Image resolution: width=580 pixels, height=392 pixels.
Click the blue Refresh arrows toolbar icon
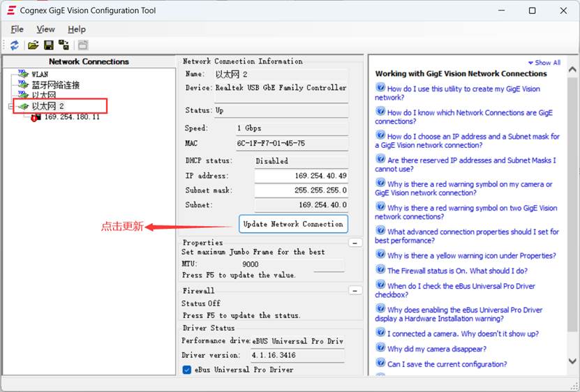15,45
